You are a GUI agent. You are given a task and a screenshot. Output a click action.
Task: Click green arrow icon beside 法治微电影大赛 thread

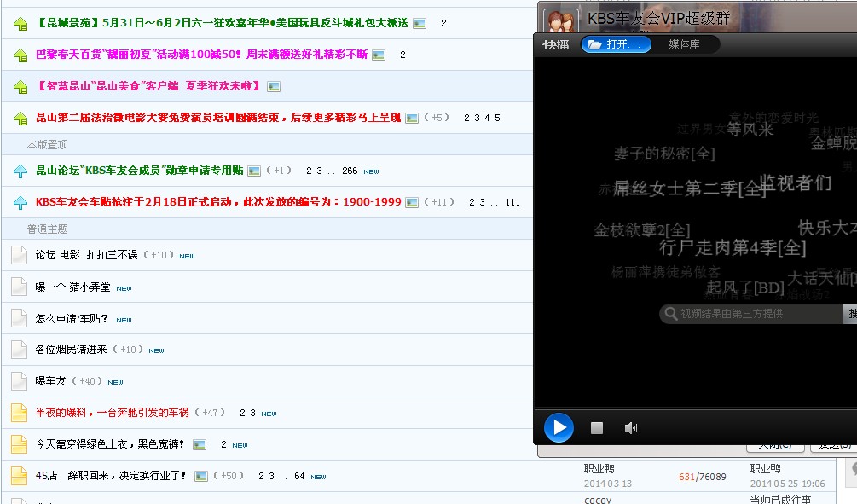[x=20, y=118]
